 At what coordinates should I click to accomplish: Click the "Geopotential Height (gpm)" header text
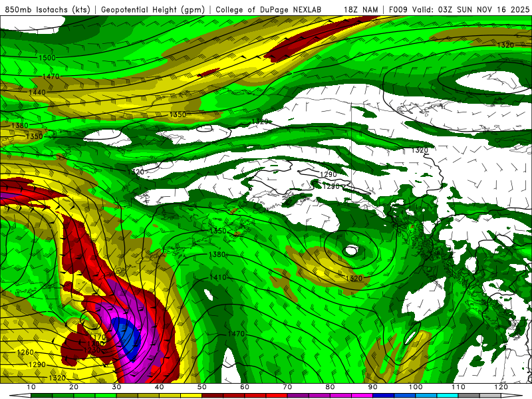[x=153, y=9]
